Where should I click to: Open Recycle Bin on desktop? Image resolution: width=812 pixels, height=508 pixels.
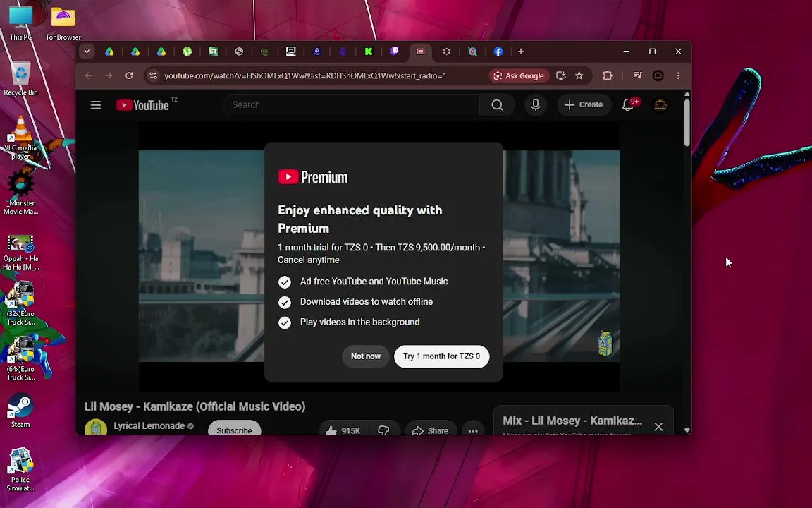click(20, 79)
